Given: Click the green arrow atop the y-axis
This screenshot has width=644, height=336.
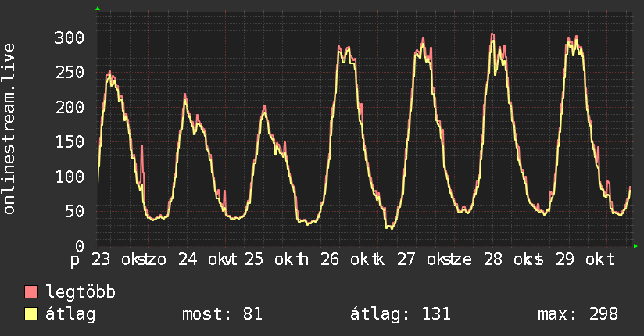Looking at the screenshot, I should click(x=98, y=9).
